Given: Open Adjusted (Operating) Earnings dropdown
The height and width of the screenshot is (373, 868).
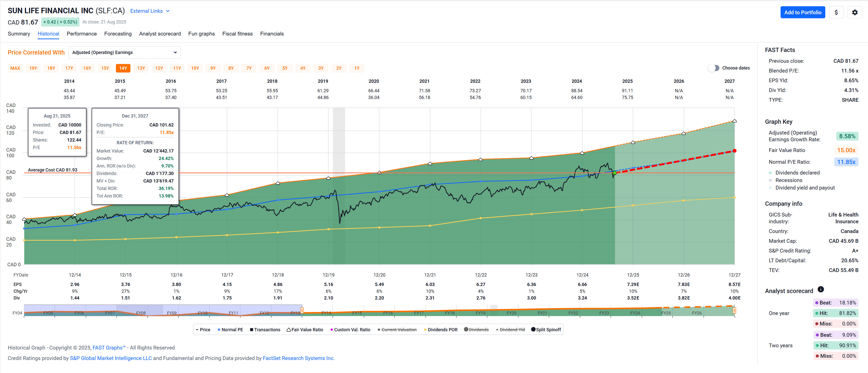Looking at the screenshot, I should point(124,52).
